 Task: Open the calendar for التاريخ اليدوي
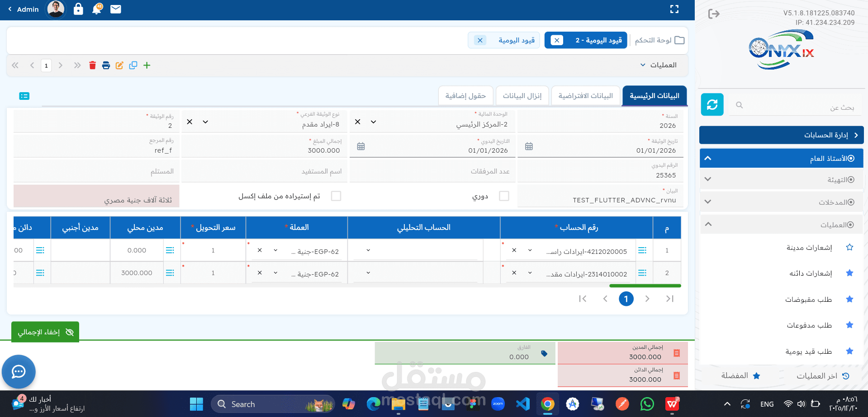point(361,146)
